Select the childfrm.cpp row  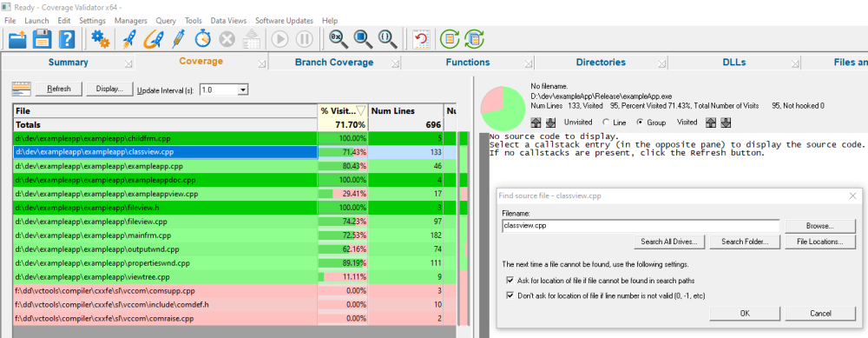234,138
